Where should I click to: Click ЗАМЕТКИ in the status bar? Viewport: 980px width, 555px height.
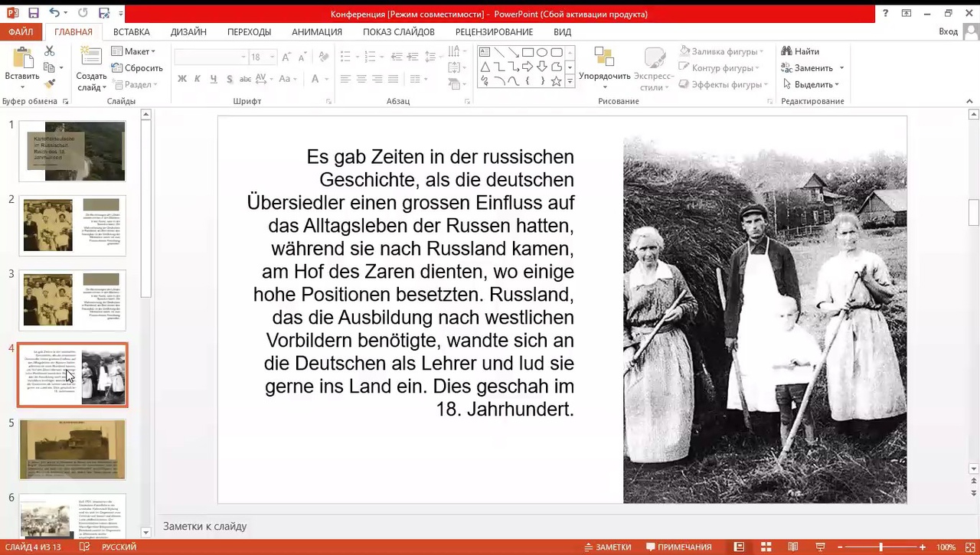coord(608,547)
